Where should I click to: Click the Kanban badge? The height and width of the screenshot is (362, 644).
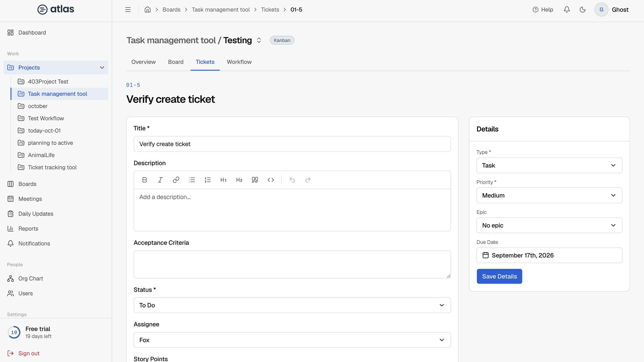point(282,40)
